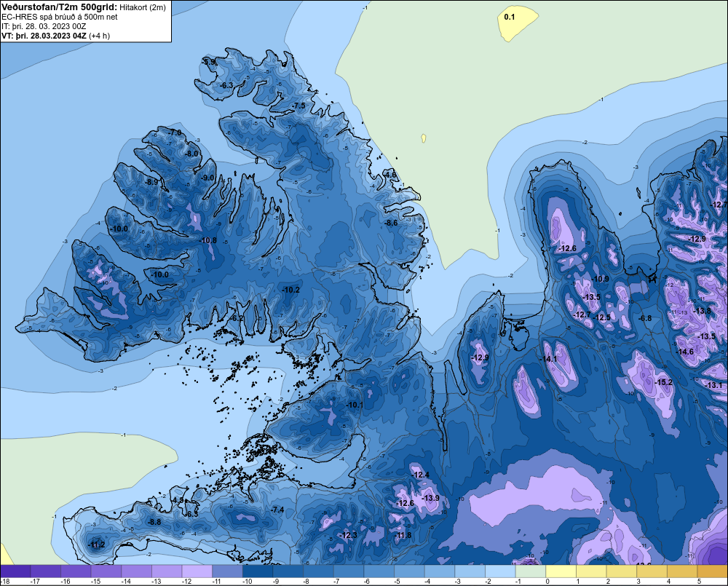Click the -12.3 temperature label
This screenshot has height=586, width=728.
point(348,535)
